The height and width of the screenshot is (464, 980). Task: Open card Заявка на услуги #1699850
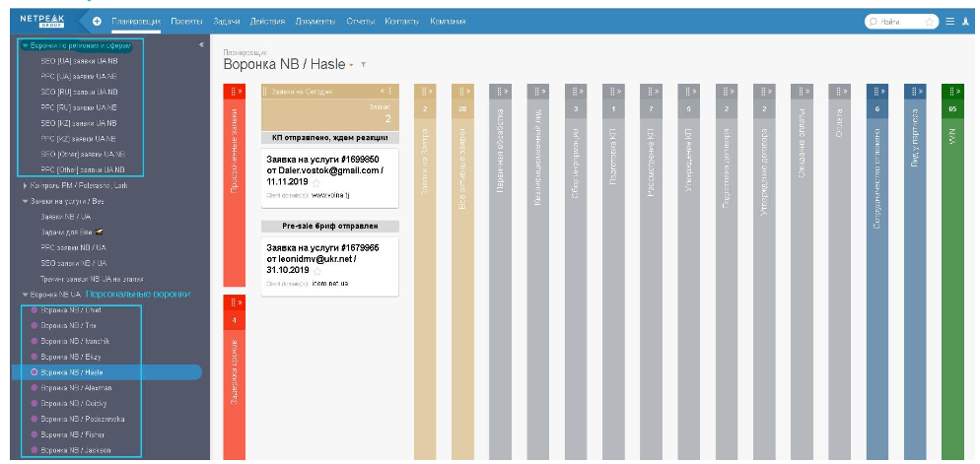(x=329, y=178)
